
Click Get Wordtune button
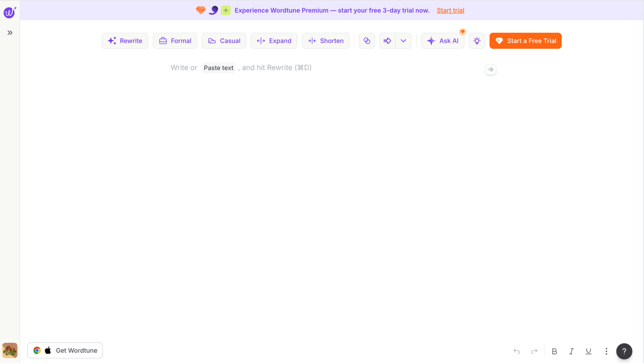pos(65,350)
